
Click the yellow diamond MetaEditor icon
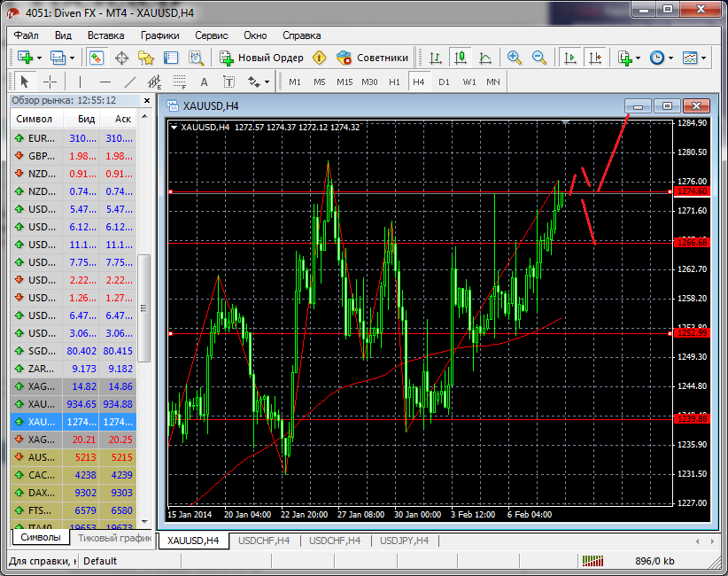320,58
